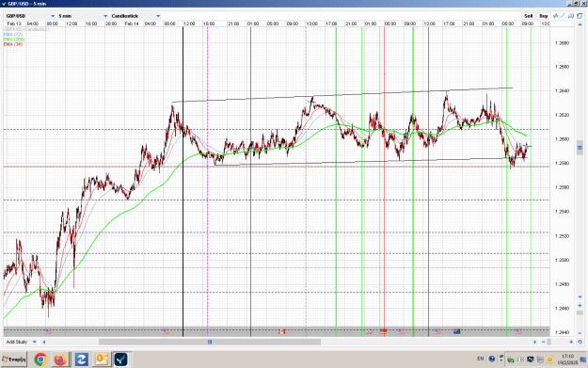
Task: Click the 1.2680 price label
Action: point(562,42)
